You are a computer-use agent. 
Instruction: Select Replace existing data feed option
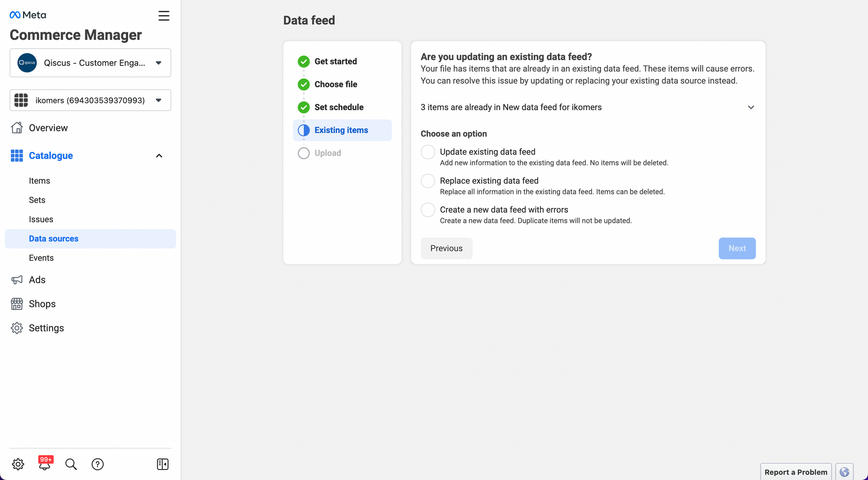point(428,181)
